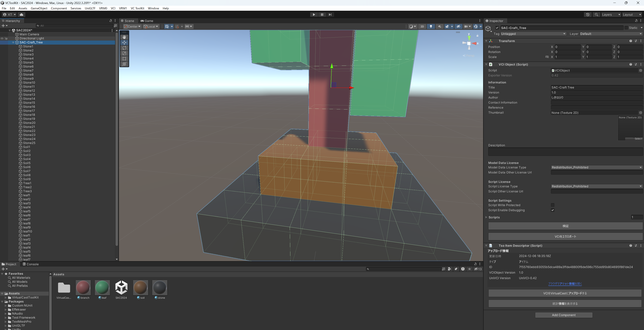Enable Script Write Protected checkbox
Image resolution: width=644 pixels, height=330 pixels.
pos(553,205)
